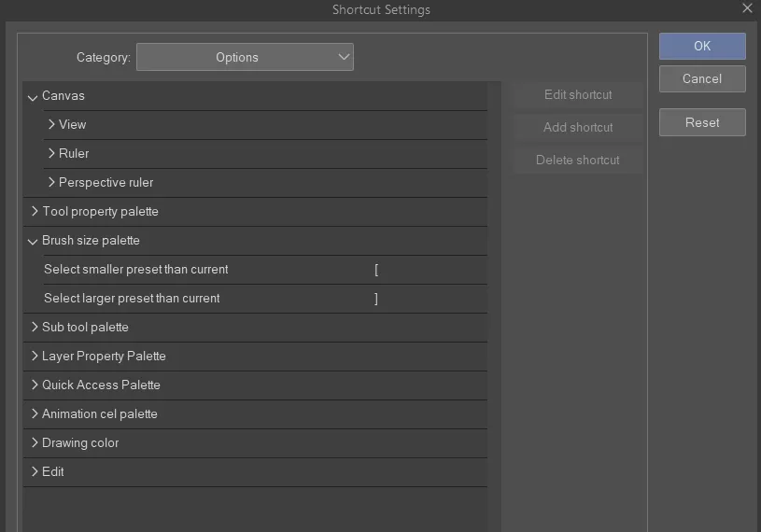The image size is (761, 532).
Task: Select 'Select smaller preset than current' row
Action: pyautogui.click(x=136, y=270)
